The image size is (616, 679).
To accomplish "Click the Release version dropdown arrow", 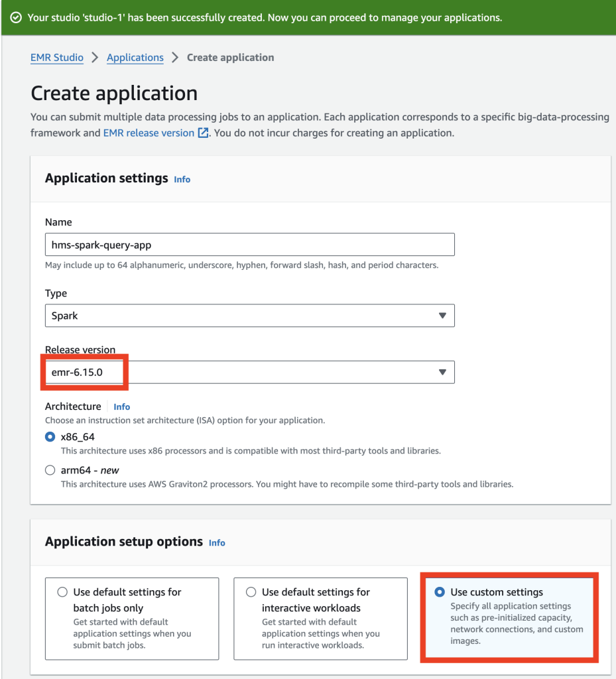I will [x=442, y=373].
